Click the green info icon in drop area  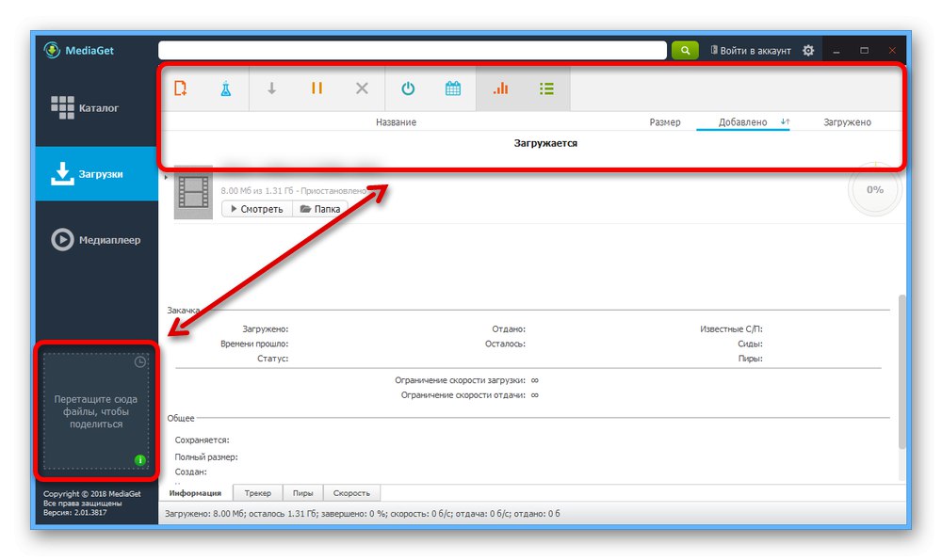[140, 460]
